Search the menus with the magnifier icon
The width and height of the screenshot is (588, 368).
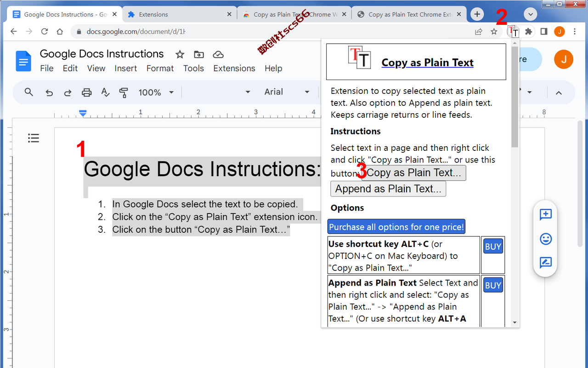click(x=29, y=92)
